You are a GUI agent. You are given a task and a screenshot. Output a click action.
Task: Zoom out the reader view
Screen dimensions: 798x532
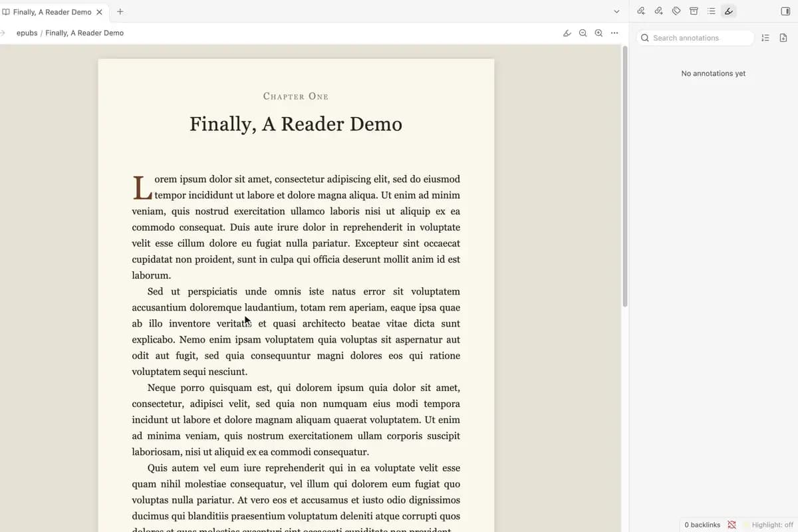[x=583, y=33]
